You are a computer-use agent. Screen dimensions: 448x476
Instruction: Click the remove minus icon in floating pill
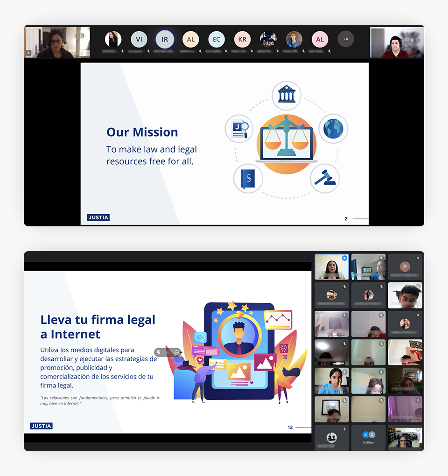[x=176, y=352]
